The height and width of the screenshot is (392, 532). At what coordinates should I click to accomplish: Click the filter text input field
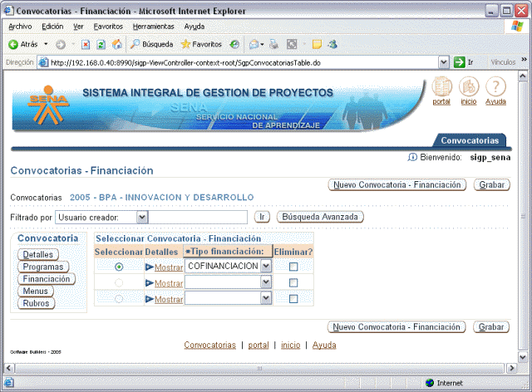[198, 217]
